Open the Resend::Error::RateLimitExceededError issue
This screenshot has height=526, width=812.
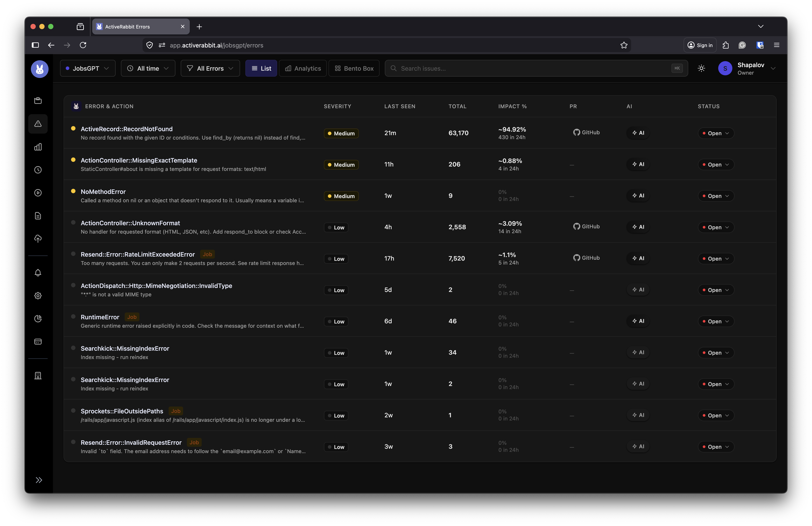click(x=137, y=254)
